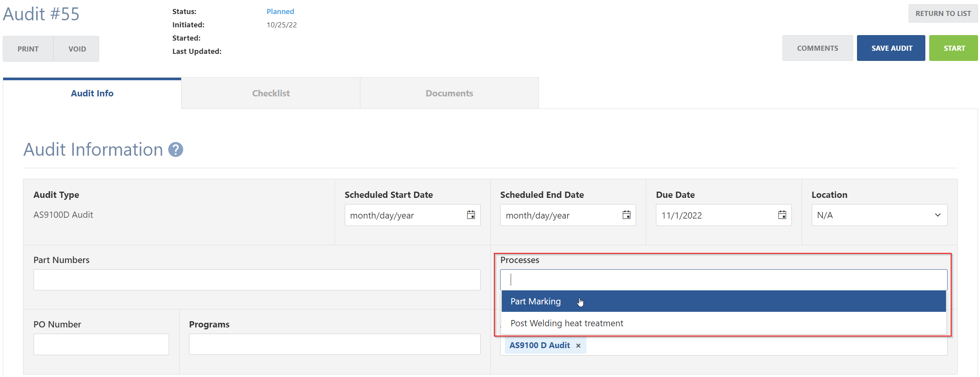Click the PRINT button

point(28,49)
